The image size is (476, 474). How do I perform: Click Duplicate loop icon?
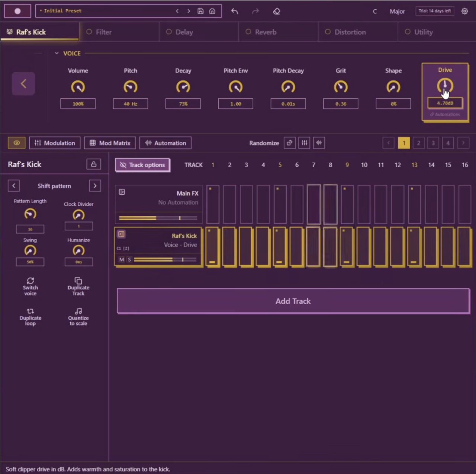30,311
